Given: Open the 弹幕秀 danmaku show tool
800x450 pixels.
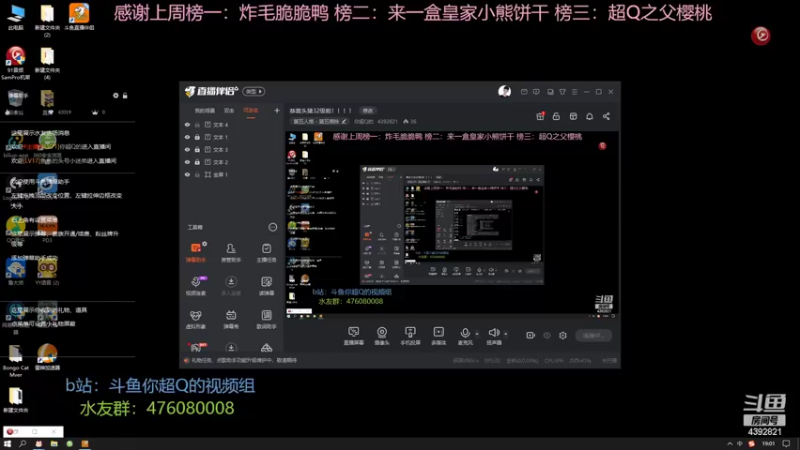Looking at the screenshot, I should [231, 319].
